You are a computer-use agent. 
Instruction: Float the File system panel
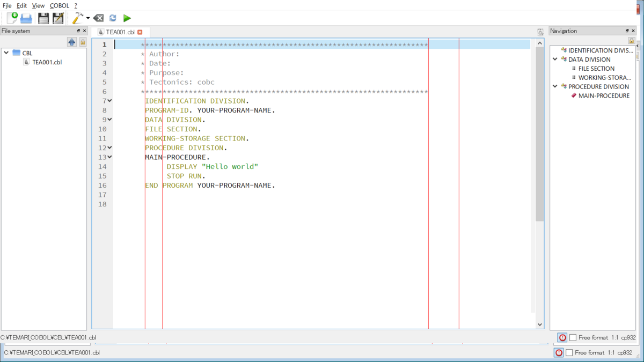pyautogui.click(x=78, y=31)
